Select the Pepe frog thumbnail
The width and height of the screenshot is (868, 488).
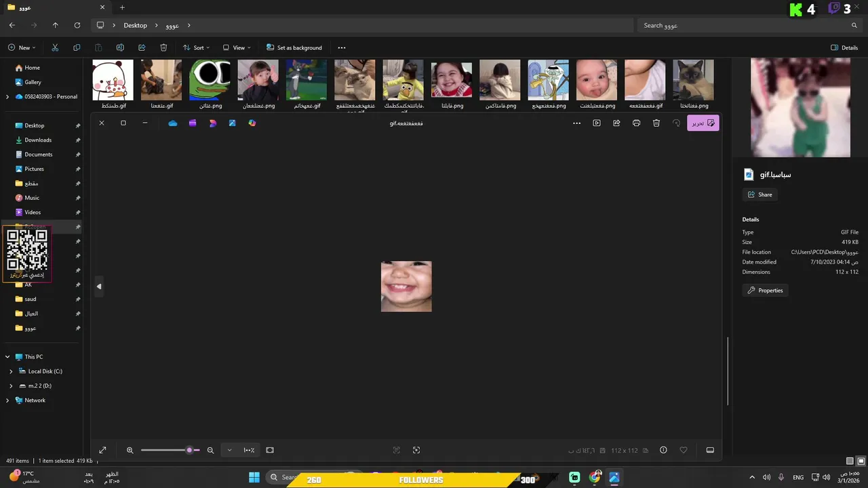[x=210, y=80]
